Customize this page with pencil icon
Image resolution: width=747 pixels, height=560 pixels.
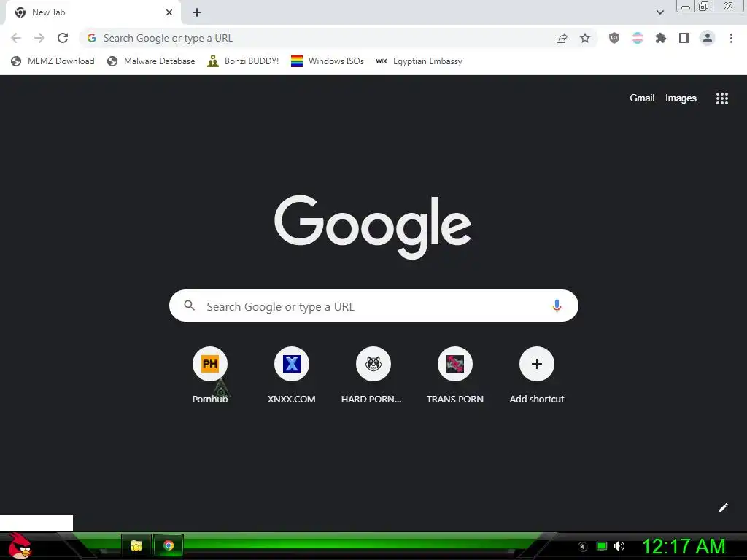pyautogui.click(x=723, y=507)
